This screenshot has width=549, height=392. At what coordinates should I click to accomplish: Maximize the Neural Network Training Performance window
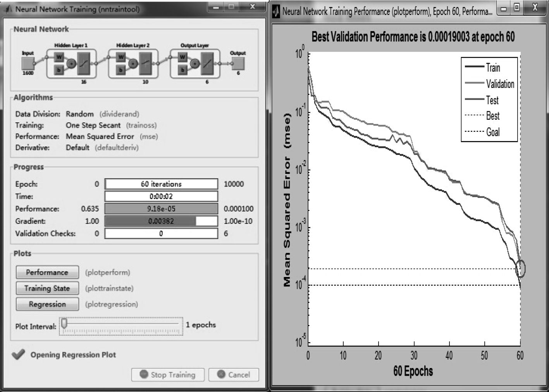pyautogui.click(x=517, y=8)
